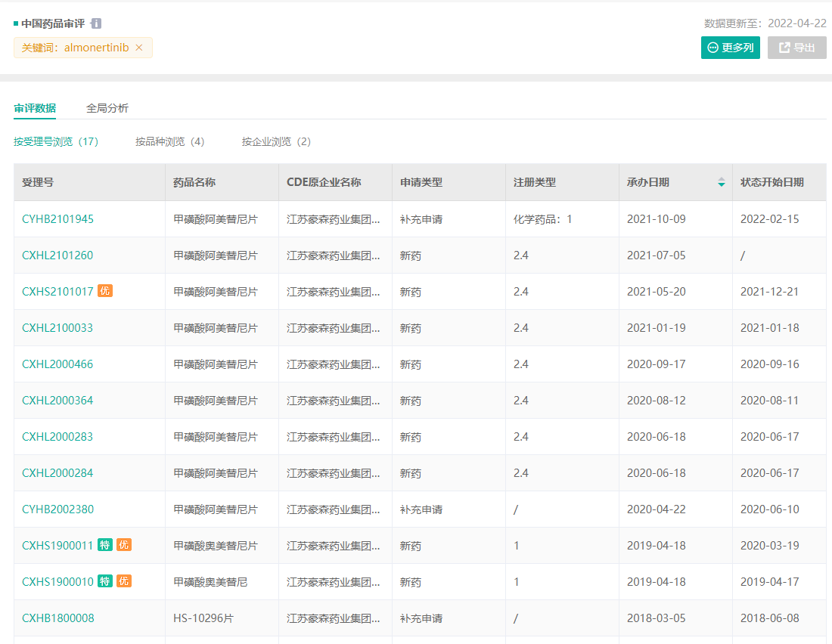Screen dimensions: 832x644
Task: Remove the almonertinib keyword tag
Action: point(139,48)
